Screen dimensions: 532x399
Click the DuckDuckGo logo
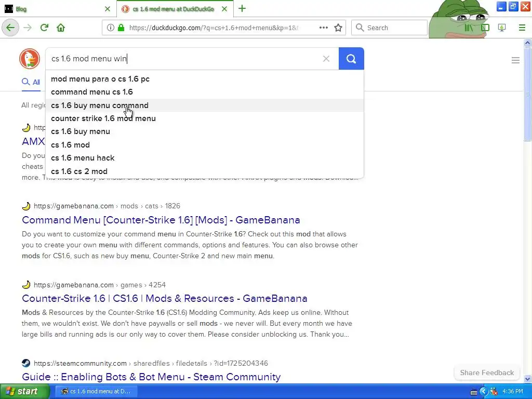[x=30, y=59]
